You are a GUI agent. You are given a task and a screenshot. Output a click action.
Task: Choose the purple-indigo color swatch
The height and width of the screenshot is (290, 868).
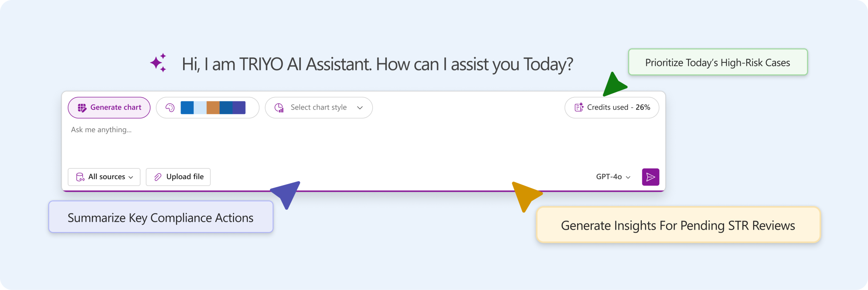click(x=239, y=108)
